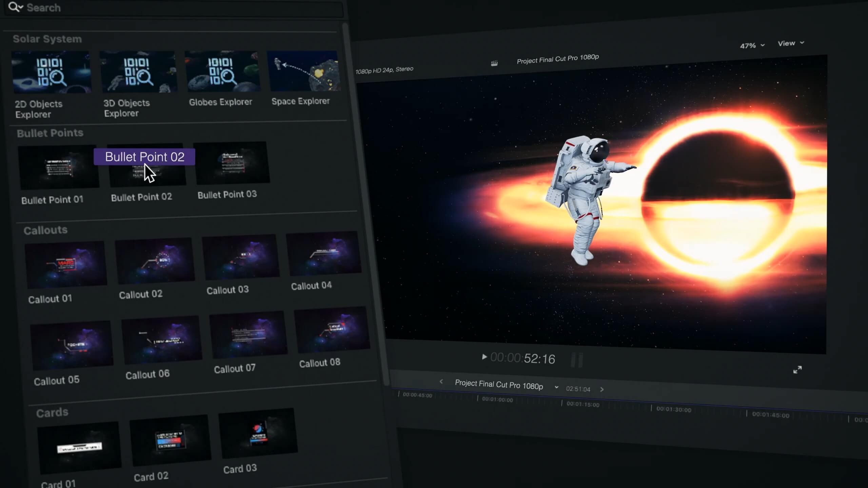Choose the Card 02 preset
The height and width of the screenshot is (488, 868).
170,440
